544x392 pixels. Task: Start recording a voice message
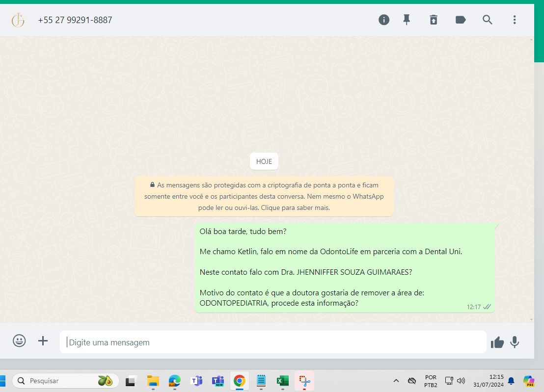click(515, 342)
